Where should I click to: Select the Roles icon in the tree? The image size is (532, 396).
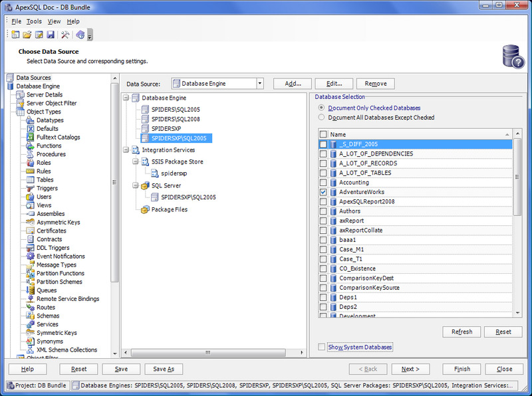[30, 162]
